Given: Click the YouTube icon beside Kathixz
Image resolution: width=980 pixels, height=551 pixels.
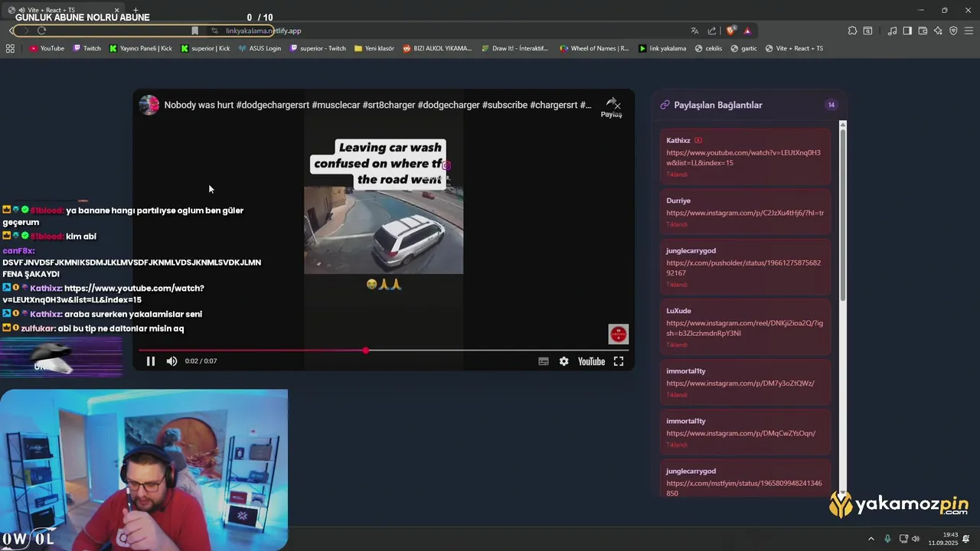Looking at the screenshot, I should [x=698, y=141].
